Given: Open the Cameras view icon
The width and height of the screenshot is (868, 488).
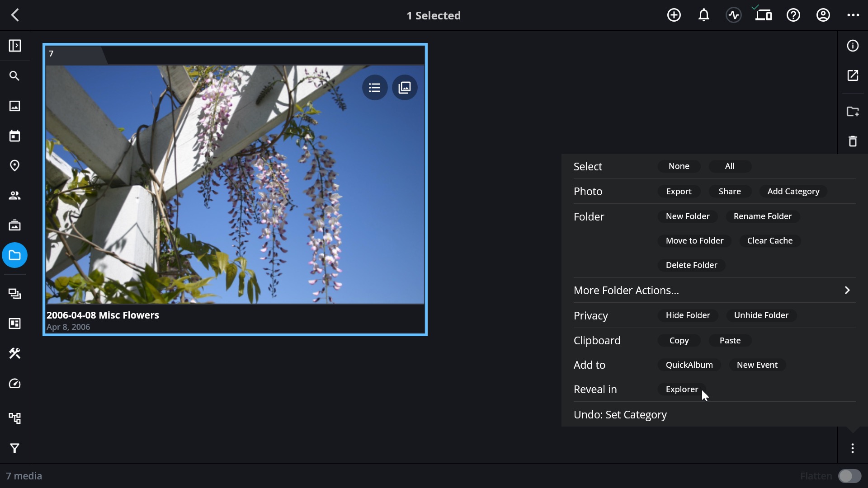Looking at the screenshot, I should (15, 225).
